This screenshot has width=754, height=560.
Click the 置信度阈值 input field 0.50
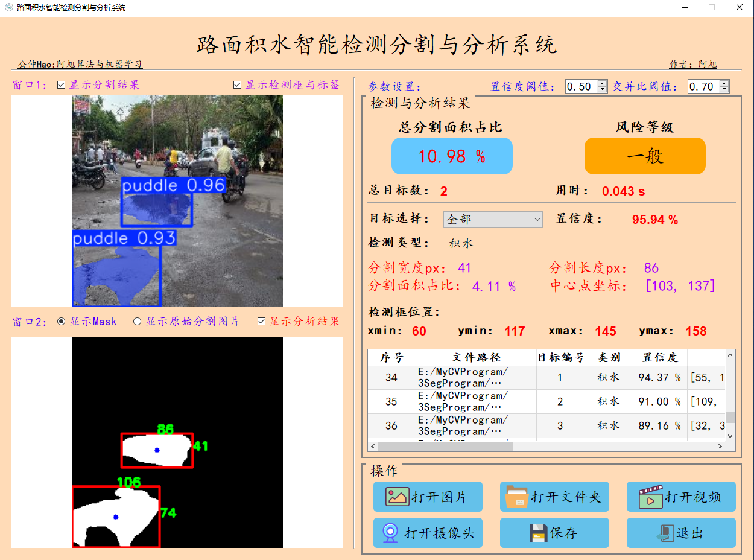(x=581, y=86)
